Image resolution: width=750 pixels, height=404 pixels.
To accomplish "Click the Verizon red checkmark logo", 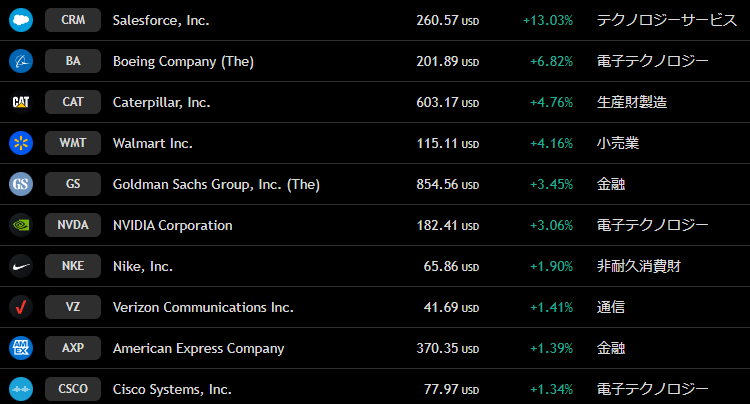I will point(21,307).
